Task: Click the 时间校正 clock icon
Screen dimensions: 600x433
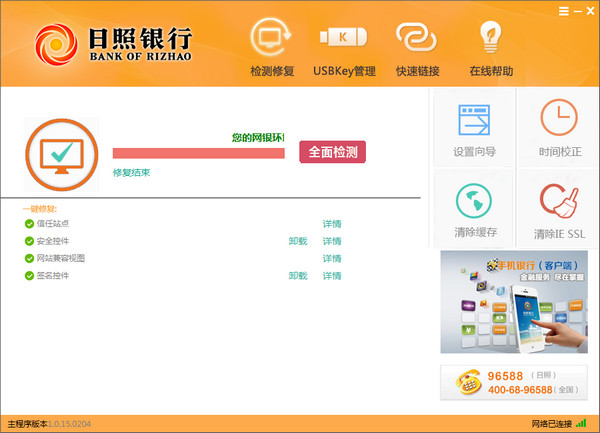Action: (x=559, y=117)
